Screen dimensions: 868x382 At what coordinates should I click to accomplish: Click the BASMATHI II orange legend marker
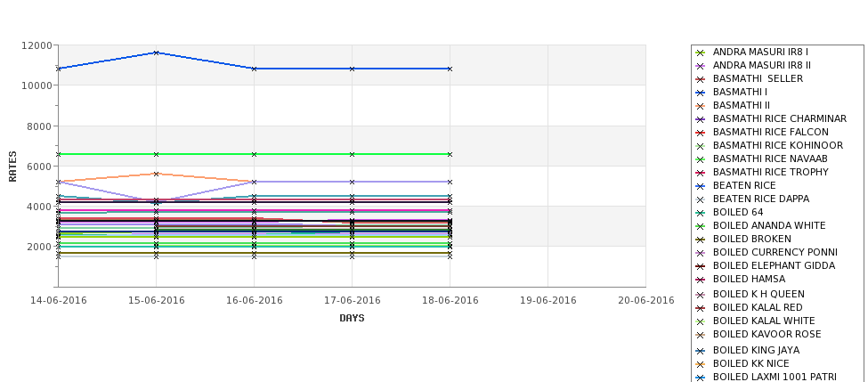tap(701, 106)
